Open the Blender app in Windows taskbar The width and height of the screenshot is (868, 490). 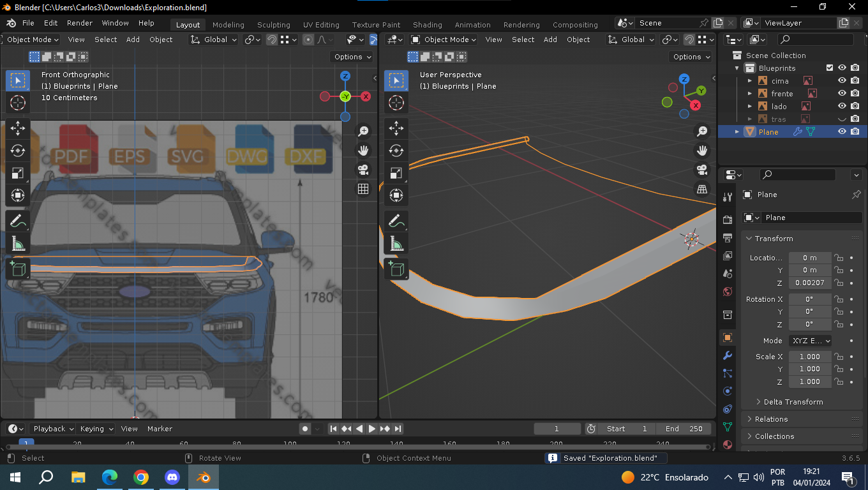(204, 477)
